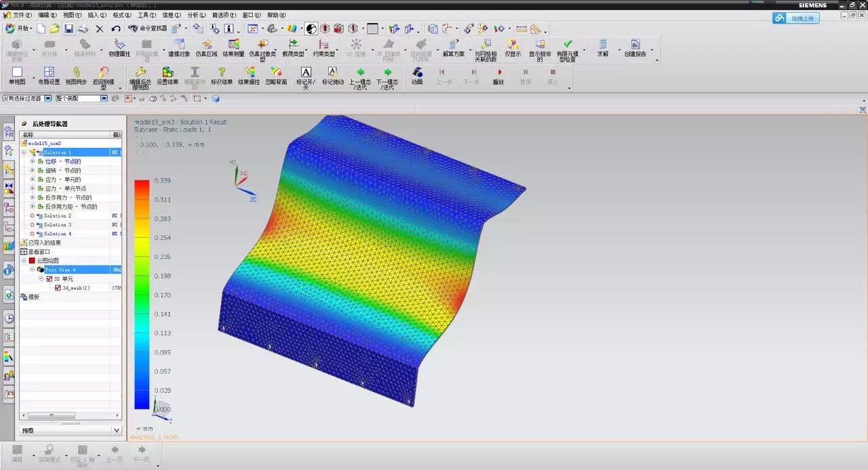Open 物理属性 (physical properties) tool
Screen dimensions: 868x470
tap(119, 48)
